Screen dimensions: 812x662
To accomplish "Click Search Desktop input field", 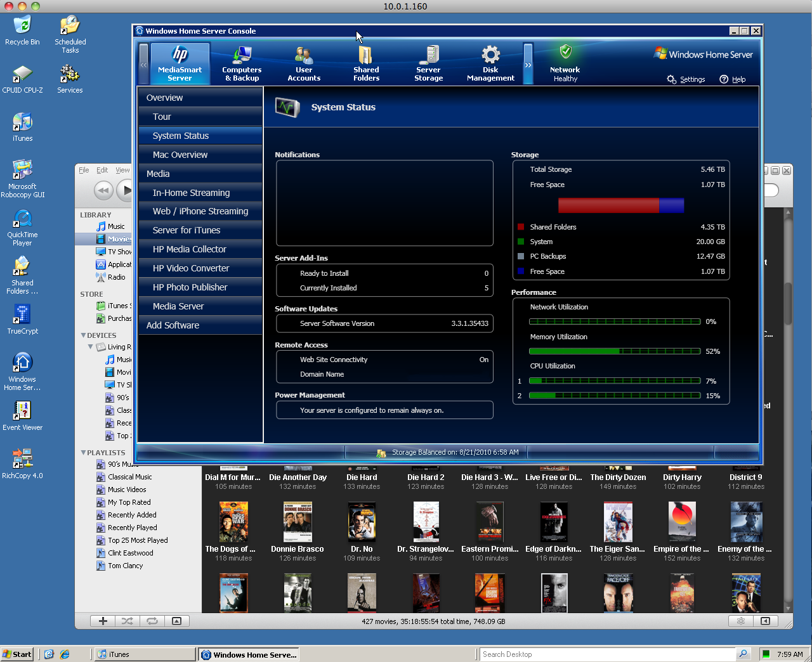I will (608, 654).
